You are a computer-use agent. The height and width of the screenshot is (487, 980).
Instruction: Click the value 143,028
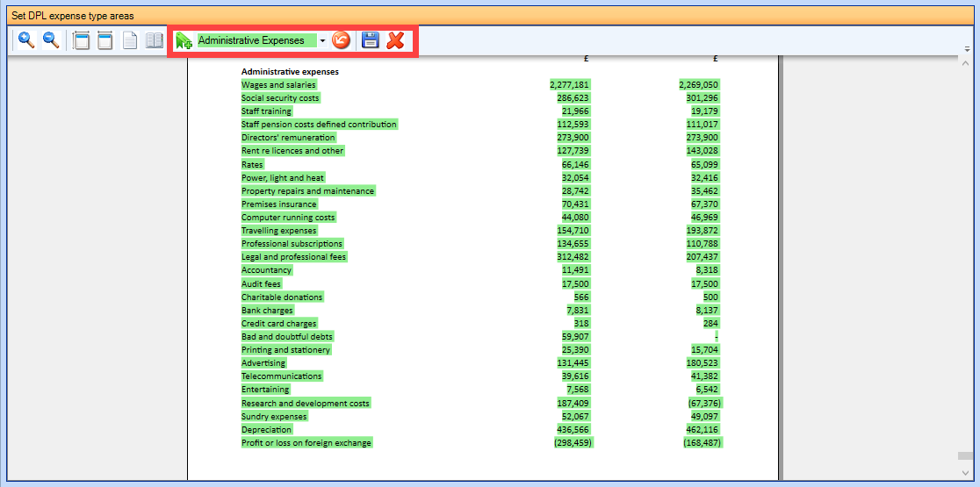pos(703,151)
